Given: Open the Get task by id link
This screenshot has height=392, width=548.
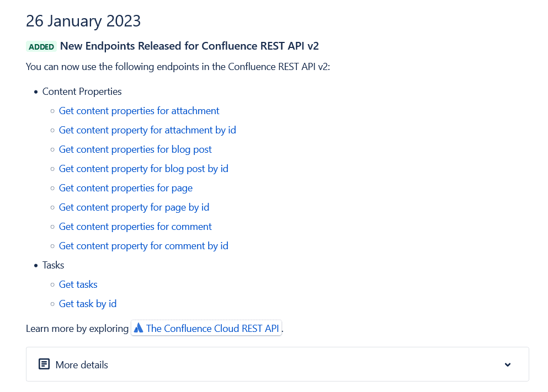Looking at the screenshot, I should (88, 304).
